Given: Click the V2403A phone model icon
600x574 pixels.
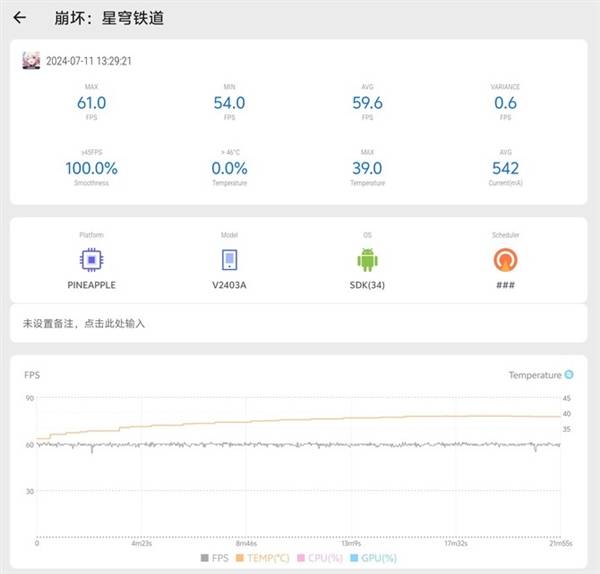Looking at the screenshot, I should pos(230,260).
